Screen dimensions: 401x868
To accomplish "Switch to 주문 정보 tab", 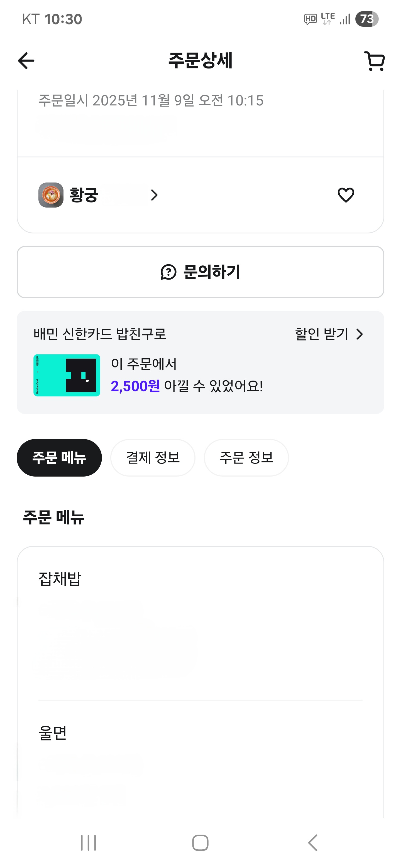I will click(x=246, y=458).
